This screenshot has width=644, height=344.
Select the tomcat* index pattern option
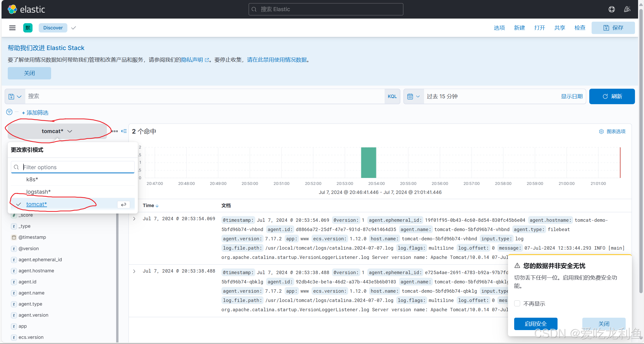(x=73, y=204)
